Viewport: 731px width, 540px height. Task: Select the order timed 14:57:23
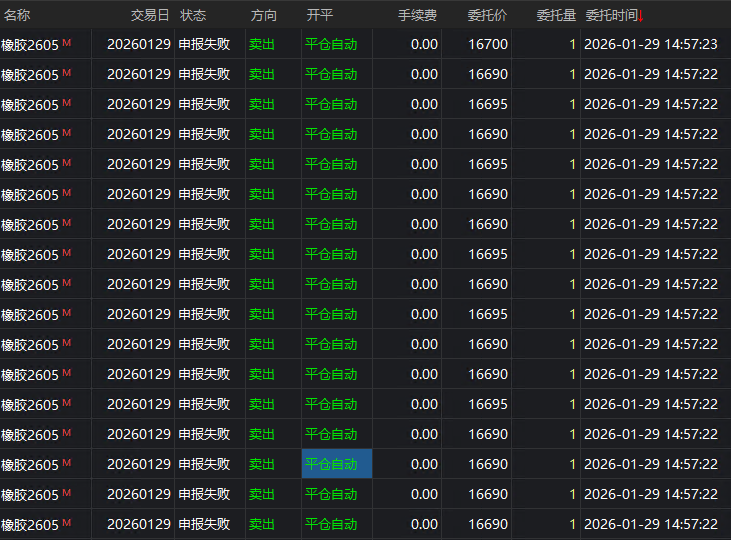[x=650, y=45]
